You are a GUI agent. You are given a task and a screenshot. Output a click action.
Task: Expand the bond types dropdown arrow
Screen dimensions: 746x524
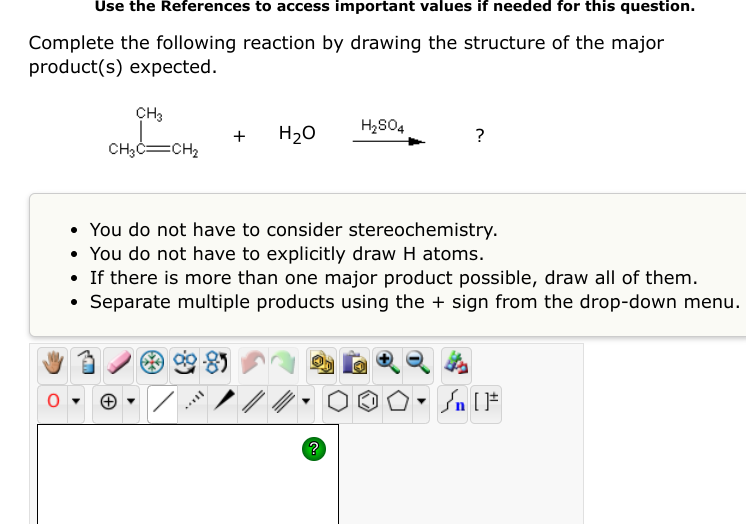tap(306, 402)
